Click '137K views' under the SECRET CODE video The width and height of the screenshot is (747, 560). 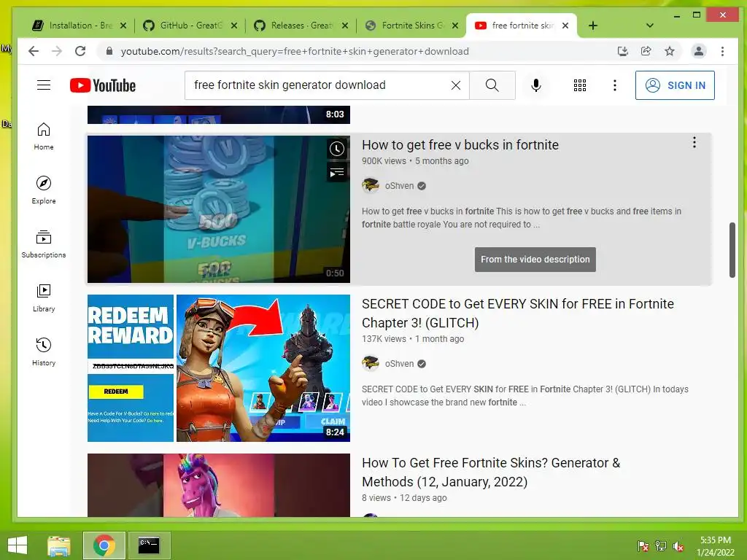click(384, 339)
